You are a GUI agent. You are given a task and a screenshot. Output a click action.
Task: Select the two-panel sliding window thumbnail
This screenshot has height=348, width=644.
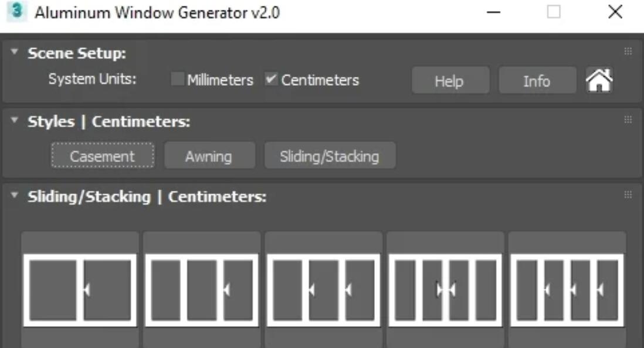(80, 290)
